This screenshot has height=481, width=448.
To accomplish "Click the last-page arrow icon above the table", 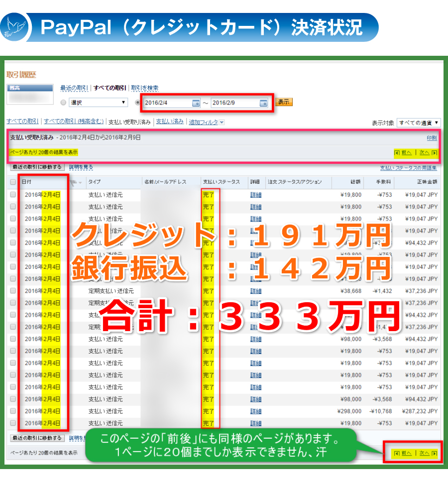I will pos(434,152).
